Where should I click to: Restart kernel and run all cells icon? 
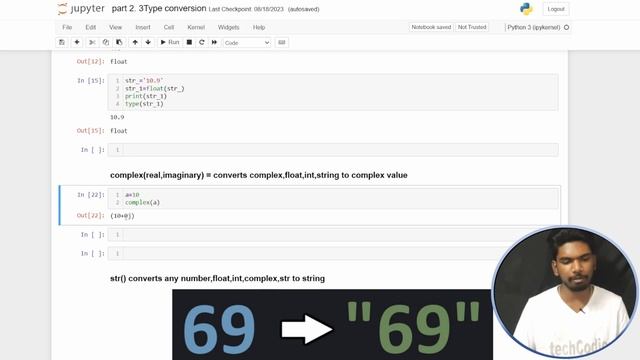(214, 42)
